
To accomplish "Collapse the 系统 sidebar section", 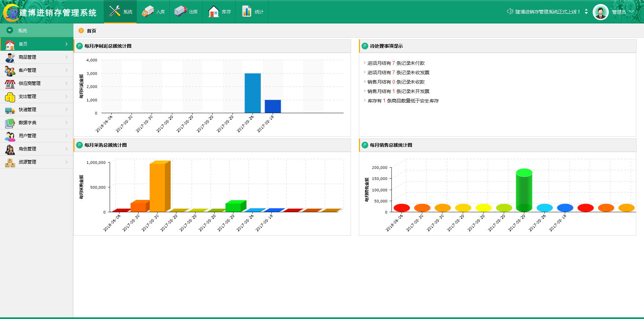I will pyautogui.click(x=10, y=31).
